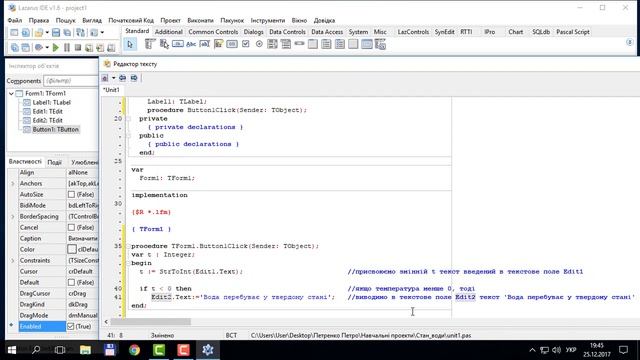The height and width of the screenshot is (360, 640).
Task: Select Button1: TButton in component tree
Action: 56,129
